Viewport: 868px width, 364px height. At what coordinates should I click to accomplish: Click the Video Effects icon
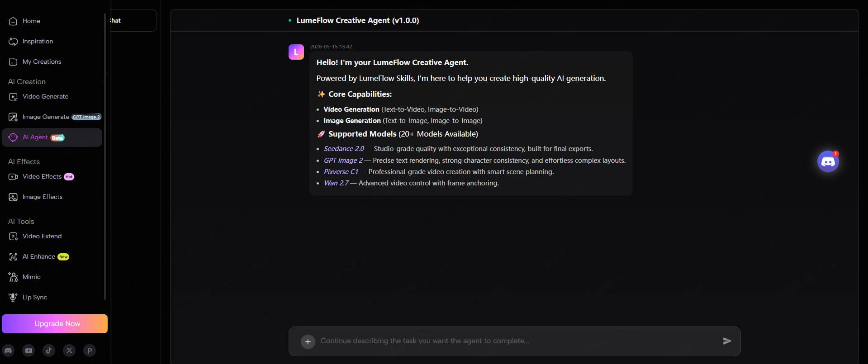point(13,177)
